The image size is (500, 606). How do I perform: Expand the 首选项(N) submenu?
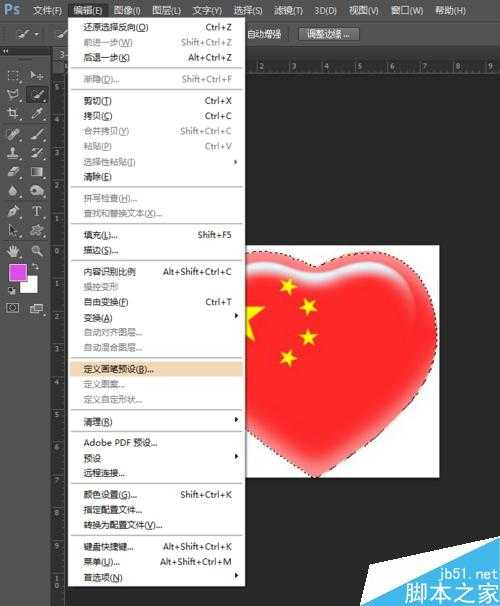tap(156, 577)
